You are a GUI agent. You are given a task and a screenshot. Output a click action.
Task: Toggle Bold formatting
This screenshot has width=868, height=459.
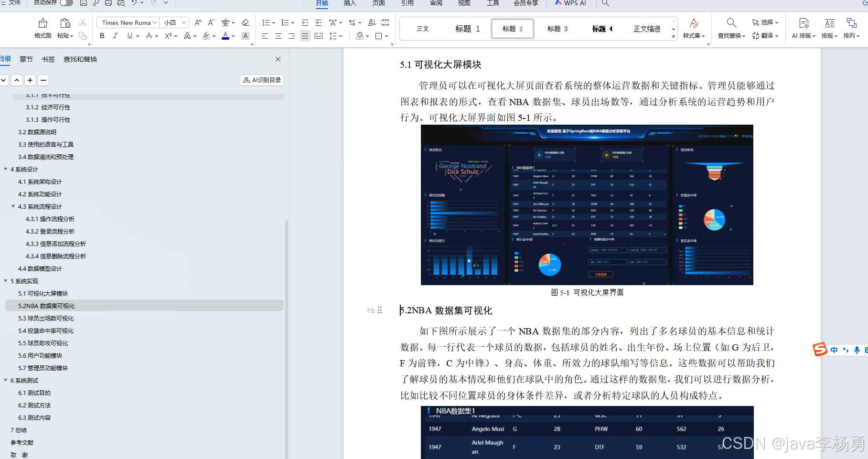coord(102,36)
